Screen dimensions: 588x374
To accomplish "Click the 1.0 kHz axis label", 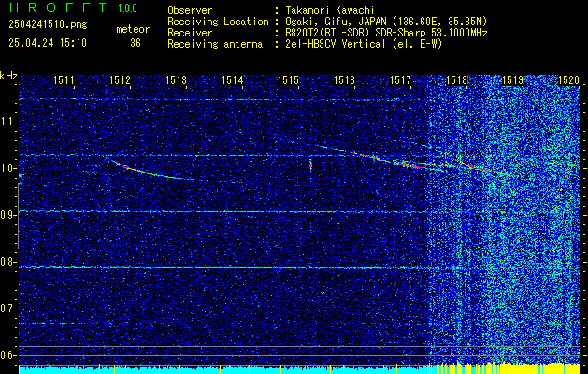I will pyautogui.click(x=7, y=168).
